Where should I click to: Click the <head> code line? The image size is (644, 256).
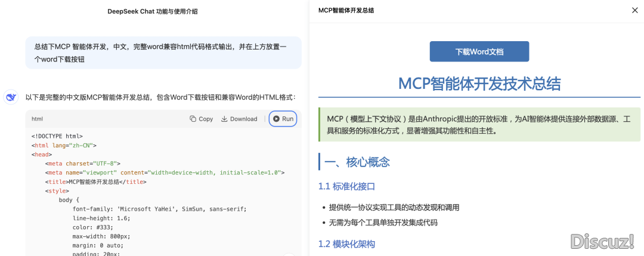click(42, 154)
